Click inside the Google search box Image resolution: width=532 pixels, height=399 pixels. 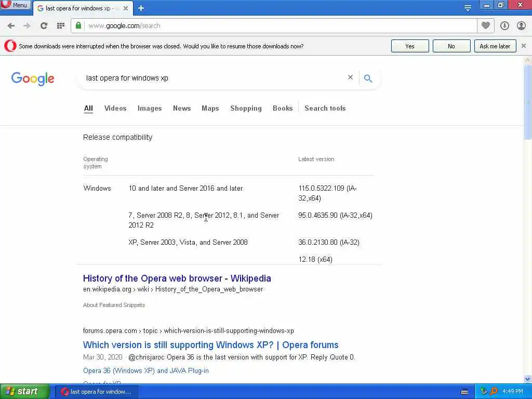point(214,78)
